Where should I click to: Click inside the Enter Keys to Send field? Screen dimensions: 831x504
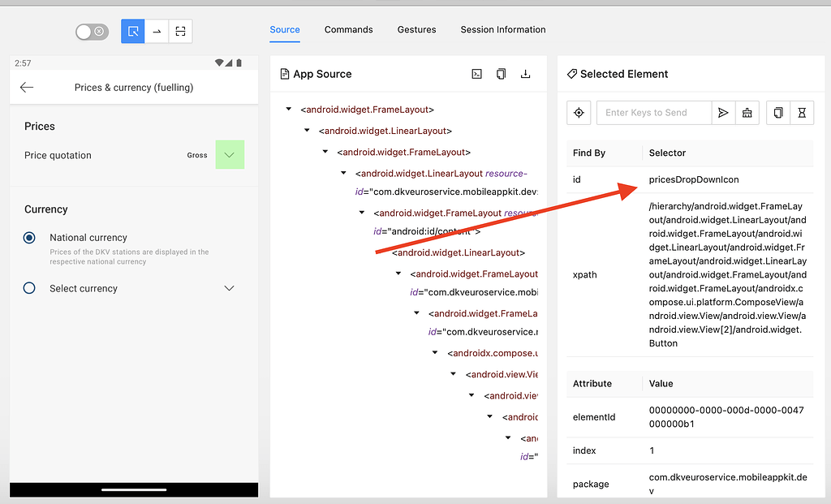click(653, 112)
